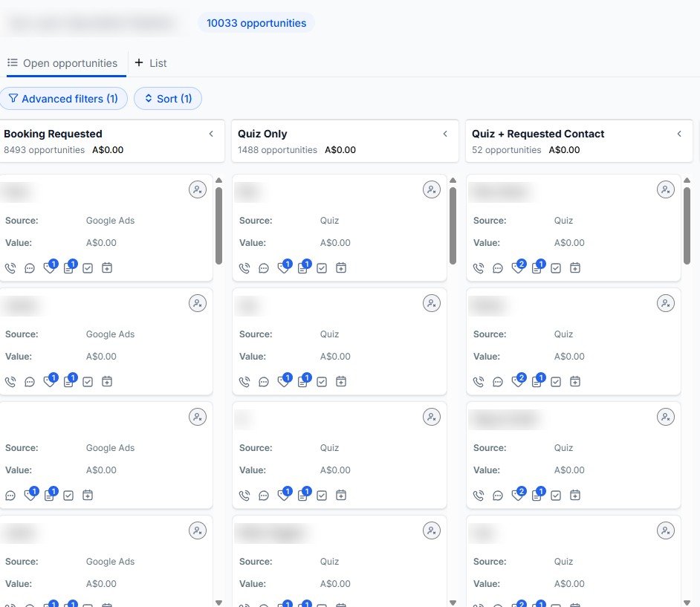Click the "52 opportunities" count text
The width and height of the screenshot is (700, 607).
506,150
